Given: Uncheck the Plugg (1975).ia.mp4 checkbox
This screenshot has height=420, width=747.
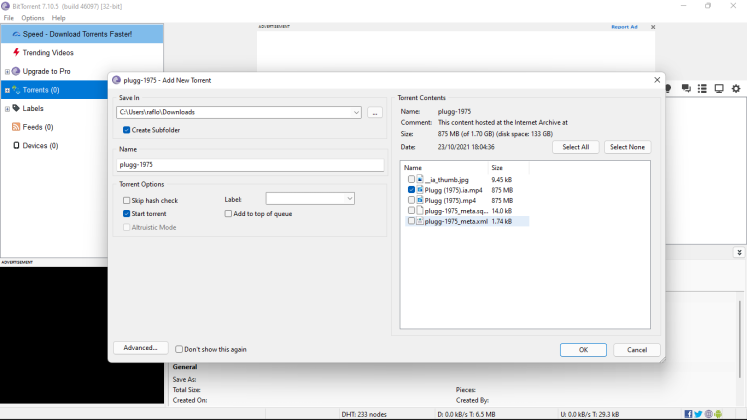Looking at the screenshot, I should click(x=411, y=190).
